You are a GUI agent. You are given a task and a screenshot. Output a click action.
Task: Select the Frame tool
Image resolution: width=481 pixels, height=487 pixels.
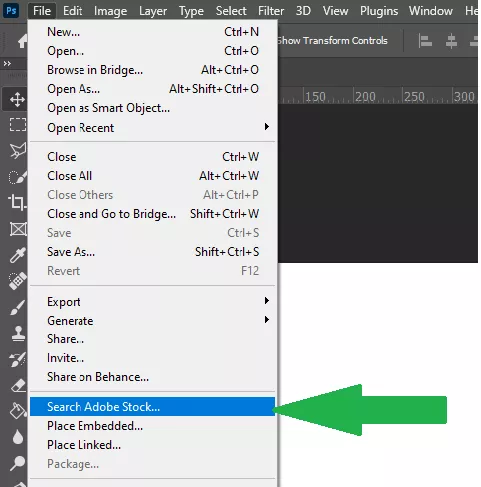click(18, 229)
